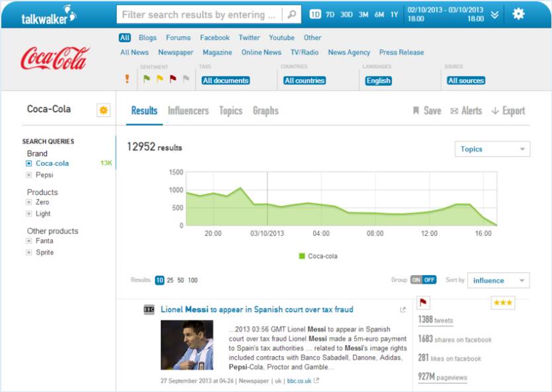This screenshot has height=392, width=552.
Task: Select the Blogs media filter
Action: 148,38
